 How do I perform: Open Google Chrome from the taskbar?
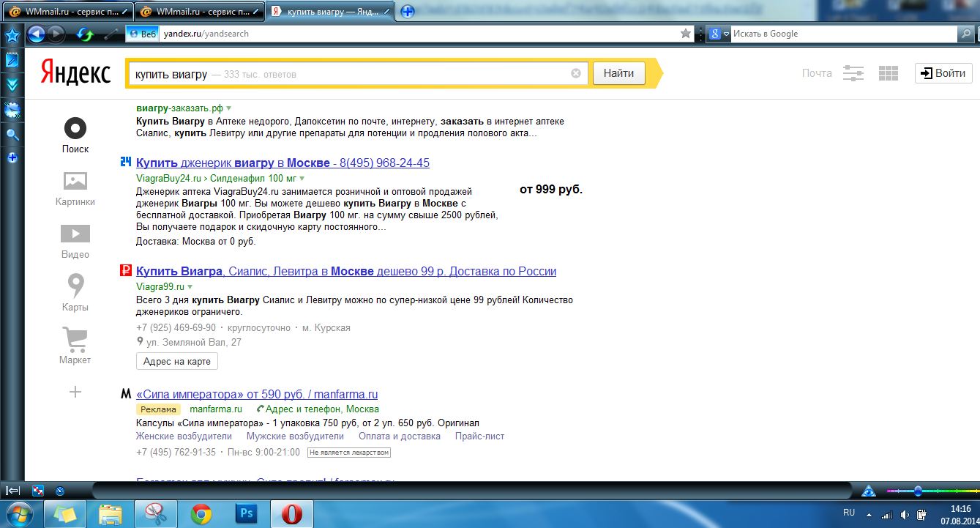[x=201, y=513]
